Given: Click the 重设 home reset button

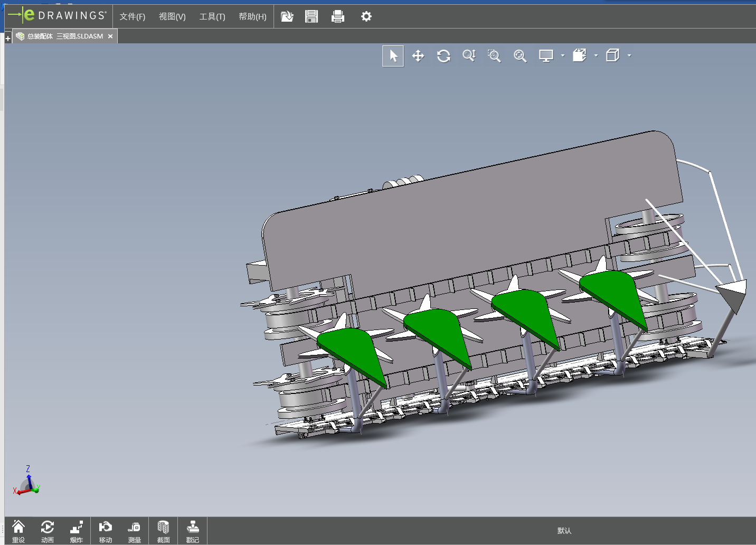Looking at the screenshot, I should (x=18, y=531).
